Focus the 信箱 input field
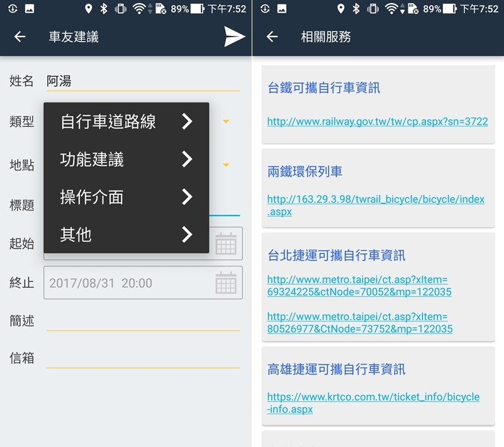504x447 pixels. [x=143, y=359]
